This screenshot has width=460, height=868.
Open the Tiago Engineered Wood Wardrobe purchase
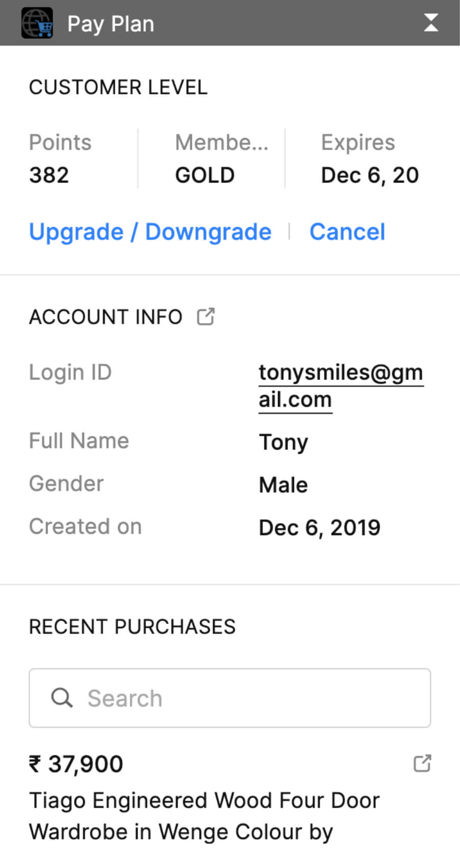(x=204, y=816)
